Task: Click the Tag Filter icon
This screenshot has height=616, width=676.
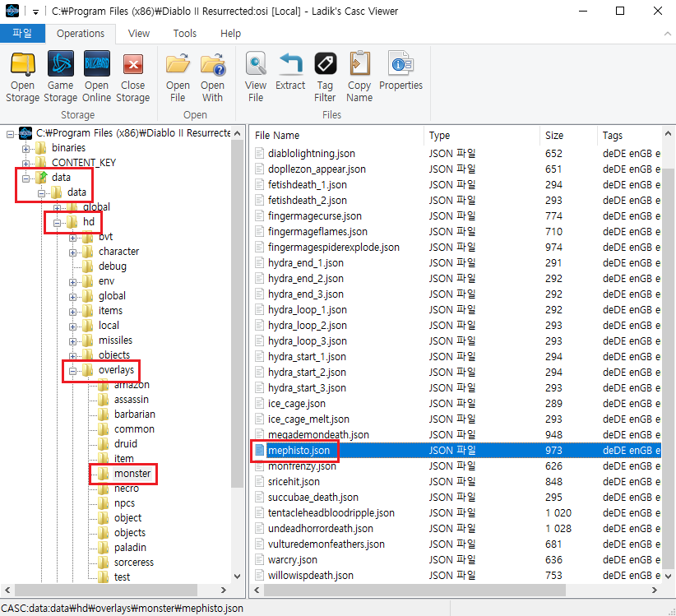Action: click(325, 64)
